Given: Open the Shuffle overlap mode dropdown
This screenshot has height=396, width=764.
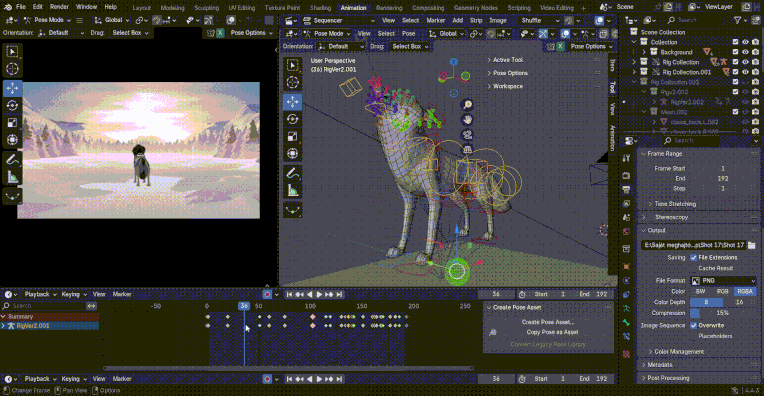Looking at the screenshot, I should [539, 20].
